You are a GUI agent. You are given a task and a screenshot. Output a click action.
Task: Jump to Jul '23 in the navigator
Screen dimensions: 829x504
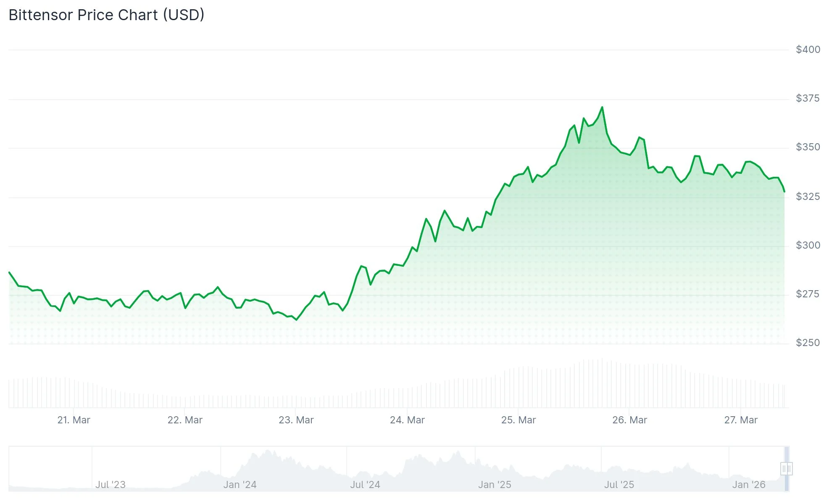pos(111,485)
